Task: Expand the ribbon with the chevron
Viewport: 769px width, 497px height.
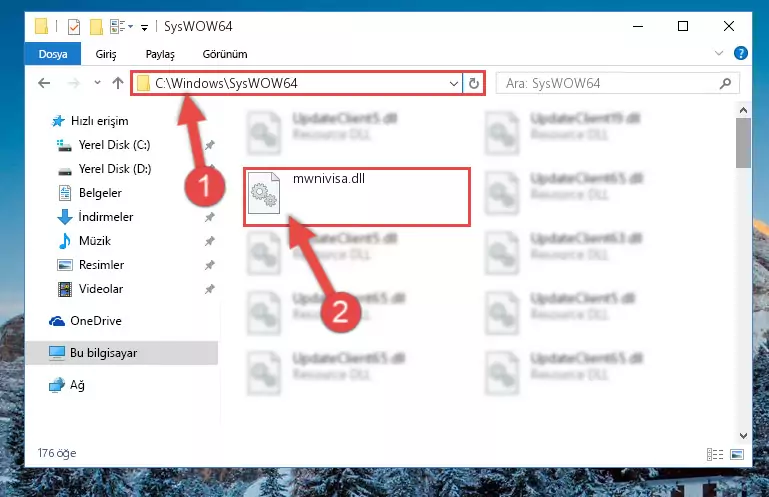Action: 719,53
